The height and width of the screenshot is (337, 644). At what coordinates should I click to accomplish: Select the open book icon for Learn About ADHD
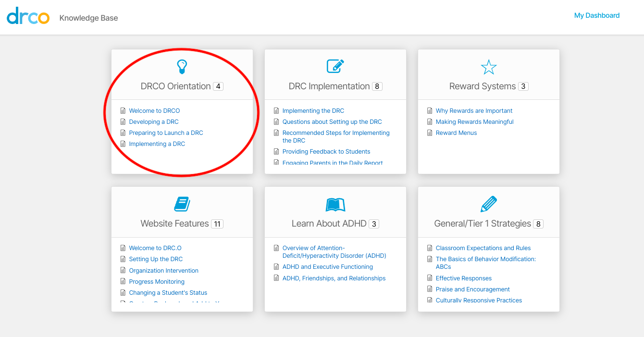[335, 204]
